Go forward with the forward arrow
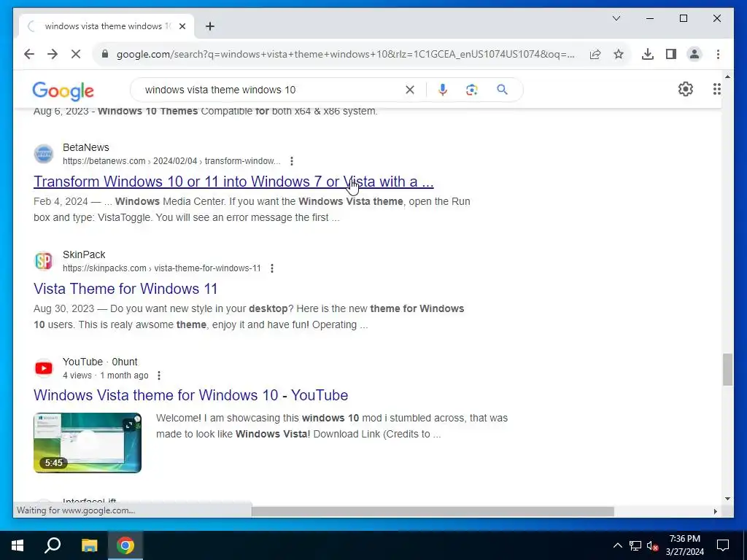 pyautogui.click(x=53, y=54)
